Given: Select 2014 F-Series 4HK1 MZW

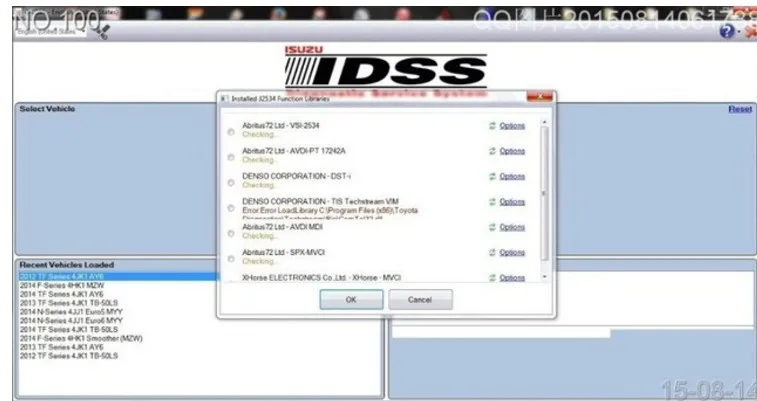Looking at the screenshot, I should click(62, 286).
